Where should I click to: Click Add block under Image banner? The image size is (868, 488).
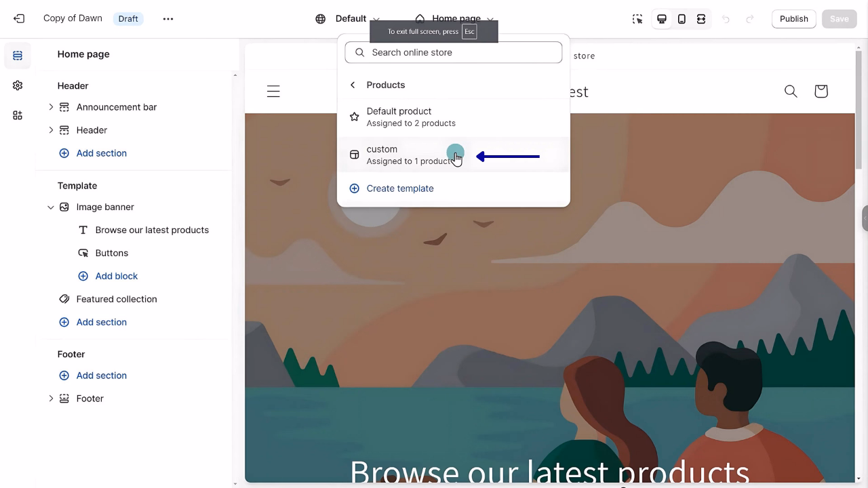(x=108, y=276)
